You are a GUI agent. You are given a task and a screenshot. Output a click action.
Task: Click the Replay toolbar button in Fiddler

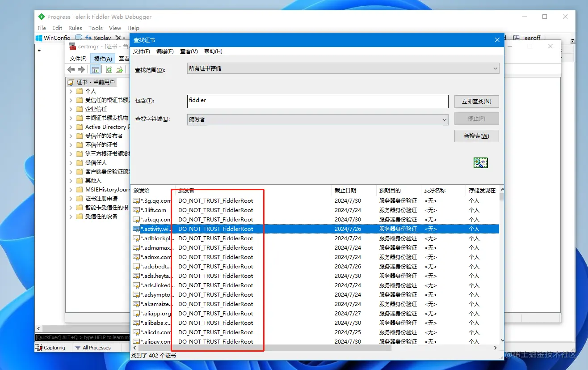98,38
